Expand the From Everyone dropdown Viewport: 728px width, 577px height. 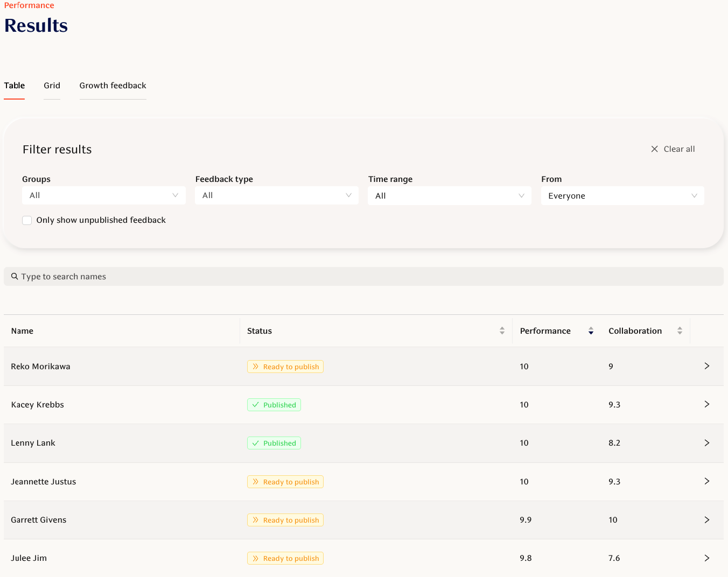(622, 196)
